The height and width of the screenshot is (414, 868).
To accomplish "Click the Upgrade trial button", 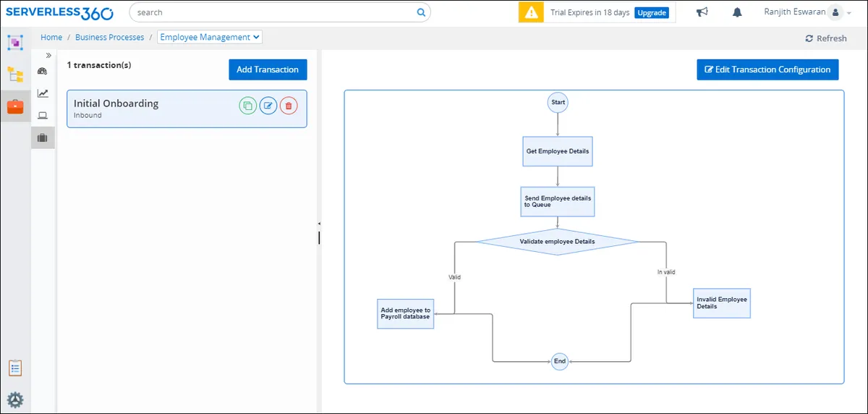I will [652, 13].
